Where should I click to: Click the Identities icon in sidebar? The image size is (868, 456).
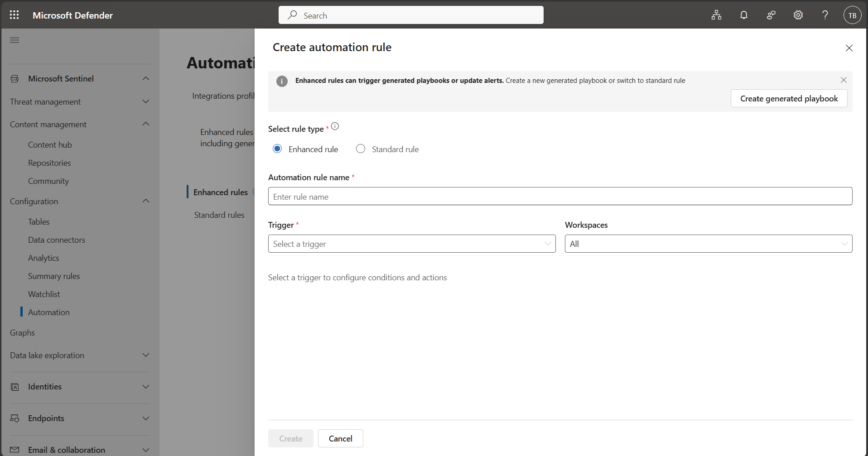14,387
